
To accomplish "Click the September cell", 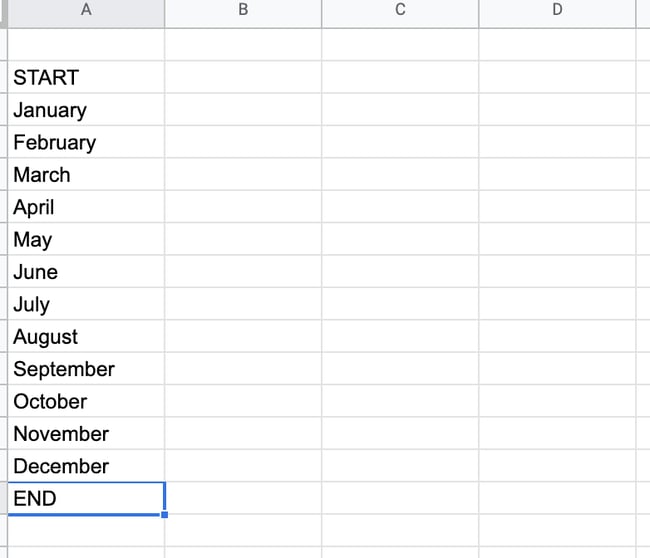I will [x=85, y=369].
